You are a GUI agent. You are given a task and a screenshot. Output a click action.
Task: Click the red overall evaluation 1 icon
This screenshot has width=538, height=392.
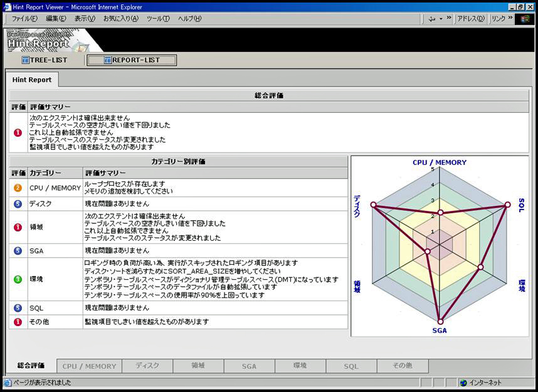coord(18,132)
